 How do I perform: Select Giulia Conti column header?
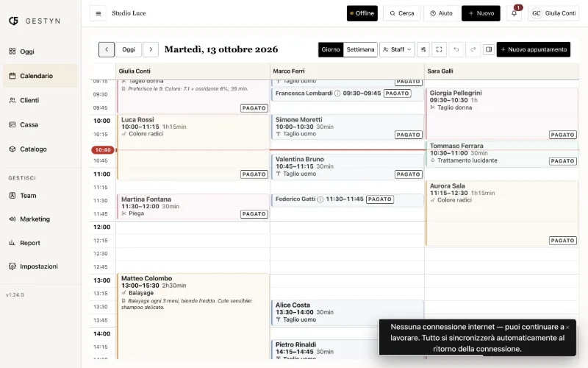193,71
